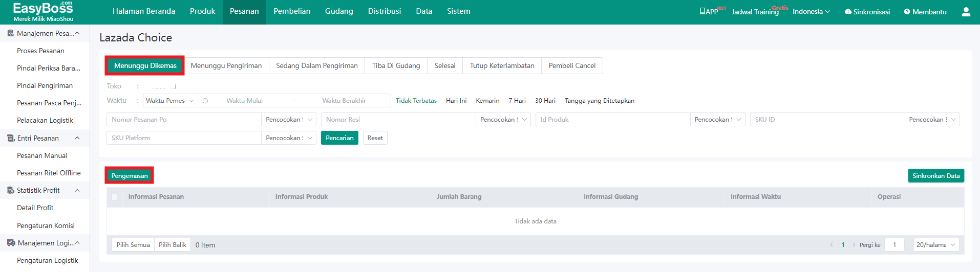Select the Hari Ini time filter
This screenshot has height=272, width=980.
pos(456,101)
